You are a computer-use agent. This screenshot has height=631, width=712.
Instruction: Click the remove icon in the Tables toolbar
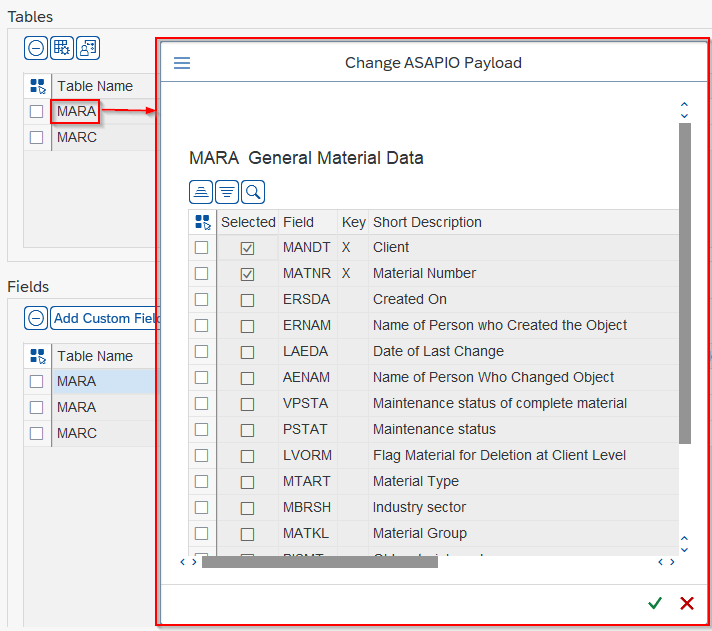coord(36,48)
